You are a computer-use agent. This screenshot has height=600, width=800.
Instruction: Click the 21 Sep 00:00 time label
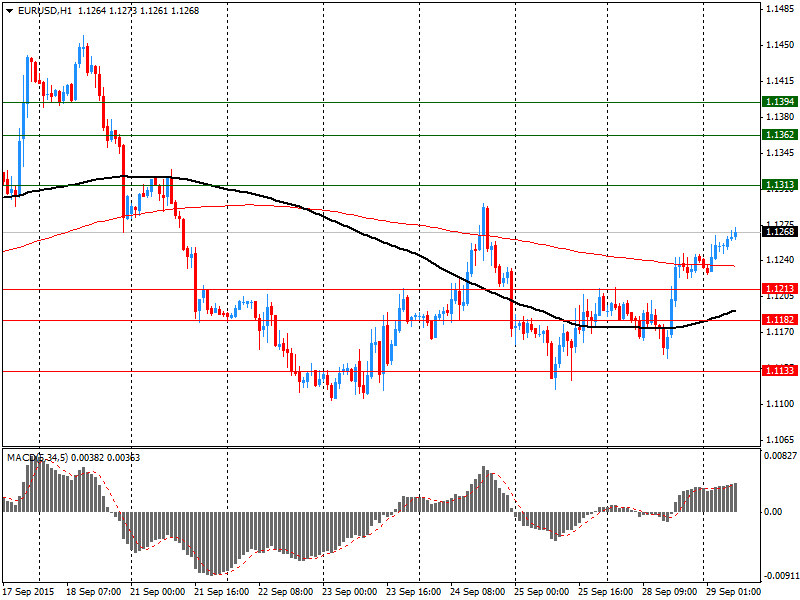coord(157,592)
